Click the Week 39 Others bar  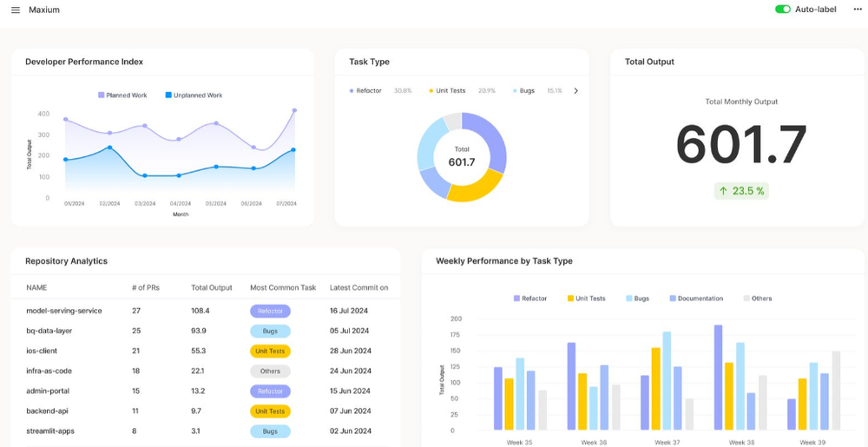[x=836, y=391]
